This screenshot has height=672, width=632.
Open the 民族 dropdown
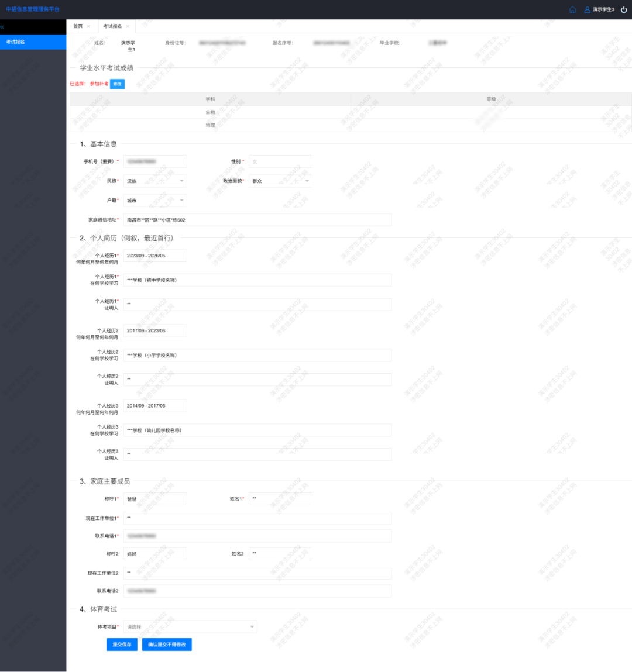[155, 181]
